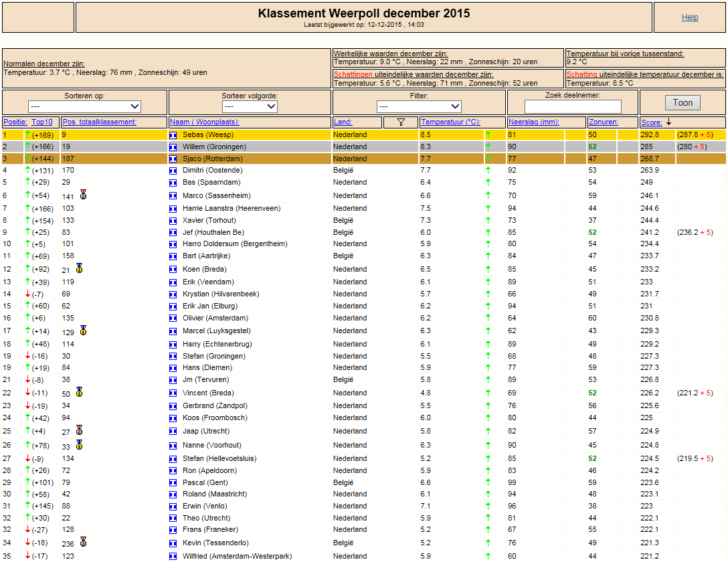
Task: Click the filter funnel icon next to Land
Action: (401, 122)
